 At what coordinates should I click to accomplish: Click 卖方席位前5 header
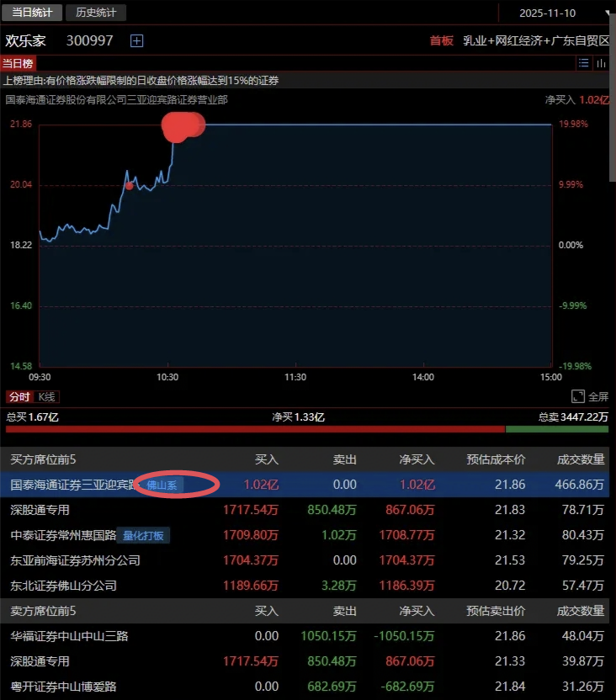click(x=43, y=611)
